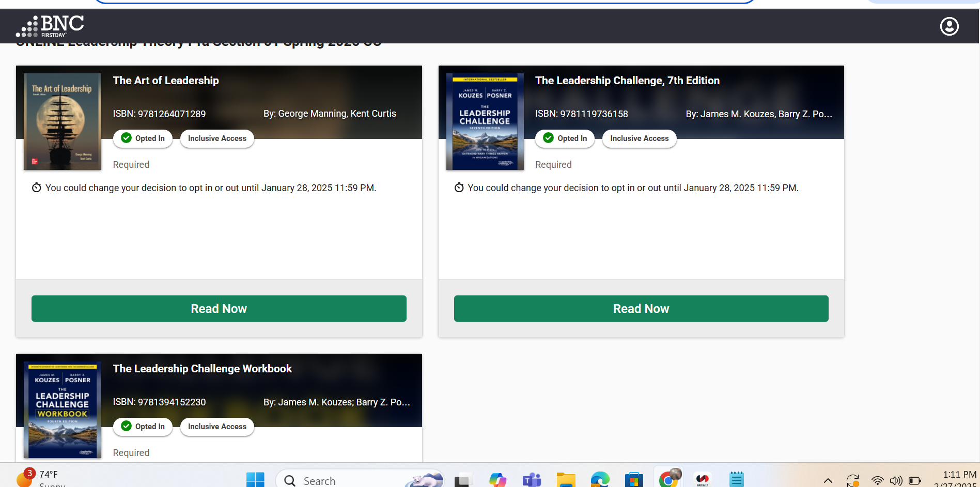Click the BNC FirstDay logo
Screen dimensions: 980x487
[50, 26]
